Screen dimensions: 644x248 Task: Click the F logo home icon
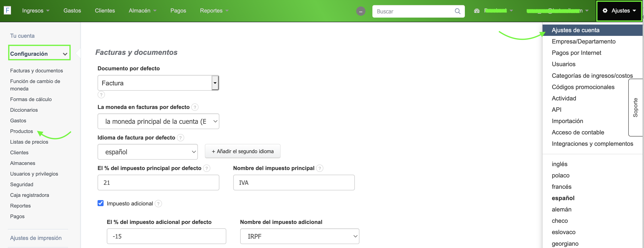[x=7, y=10]
